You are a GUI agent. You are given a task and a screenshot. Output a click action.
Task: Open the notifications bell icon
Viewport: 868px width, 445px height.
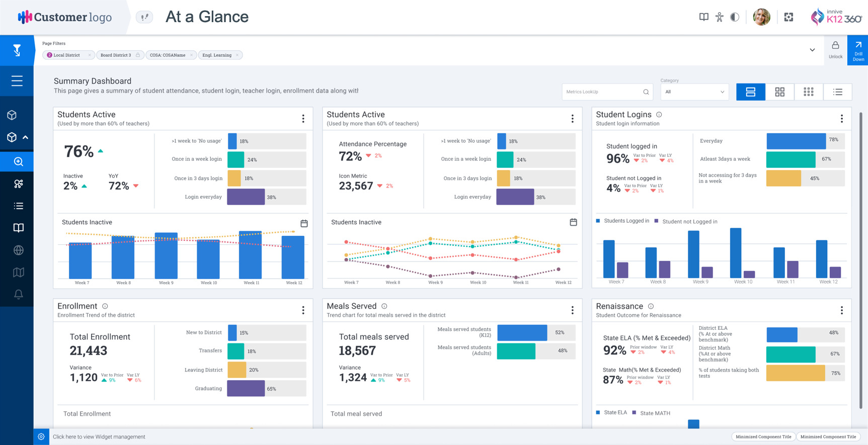pyautogui.click(x=18, y=294)
